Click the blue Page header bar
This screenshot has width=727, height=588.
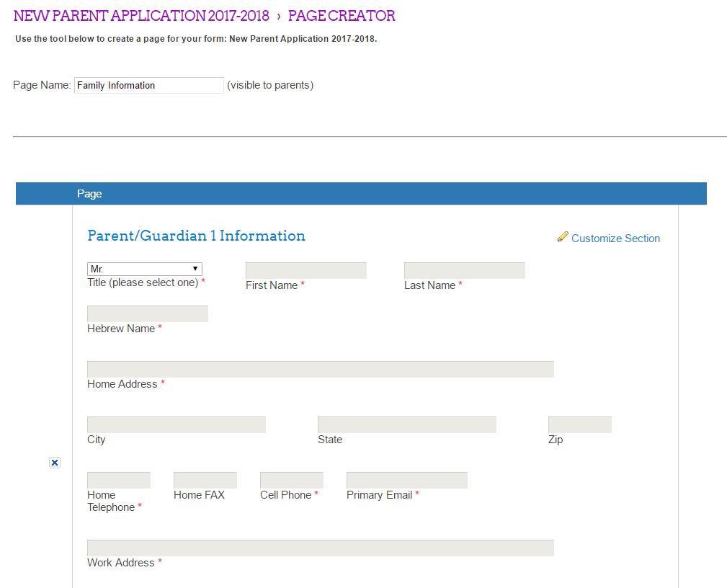pos(360,194)
